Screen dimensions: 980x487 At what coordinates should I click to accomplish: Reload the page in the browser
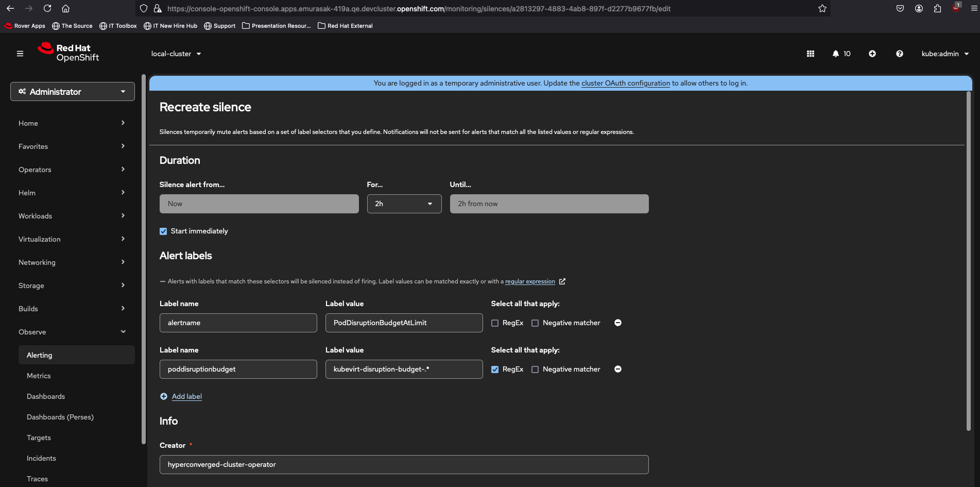coord(47,9)
